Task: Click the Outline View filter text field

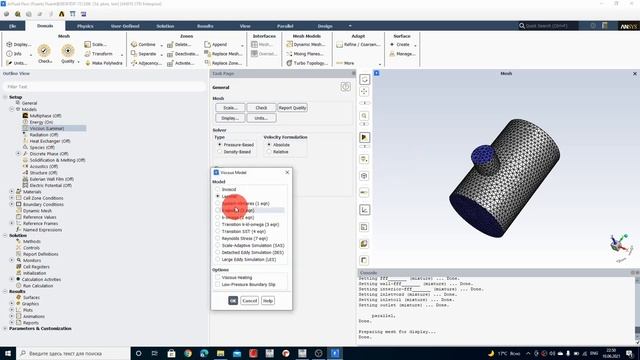Action: coord(104,87)
